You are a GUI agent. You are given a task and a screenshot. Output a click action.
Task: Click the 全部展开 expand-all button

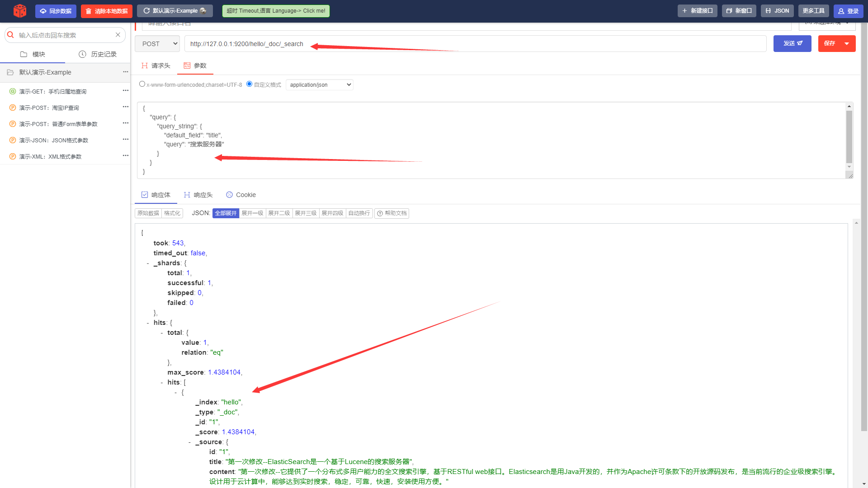[x=226, y=213]
